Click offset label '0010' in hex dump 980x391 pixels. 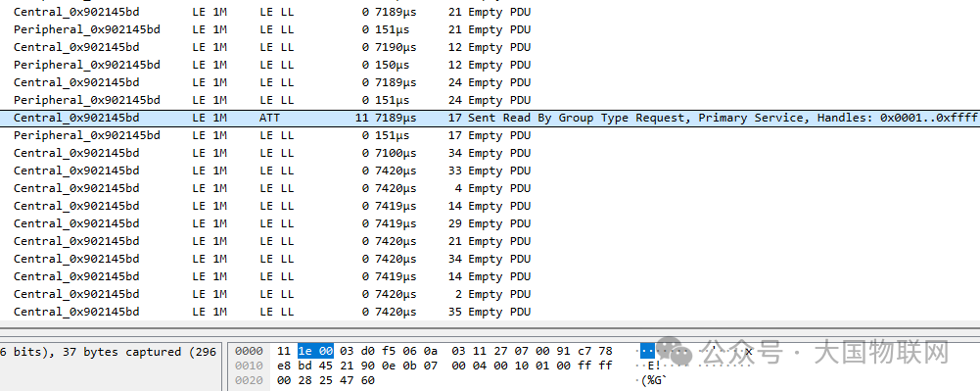(x=249, y=366)
